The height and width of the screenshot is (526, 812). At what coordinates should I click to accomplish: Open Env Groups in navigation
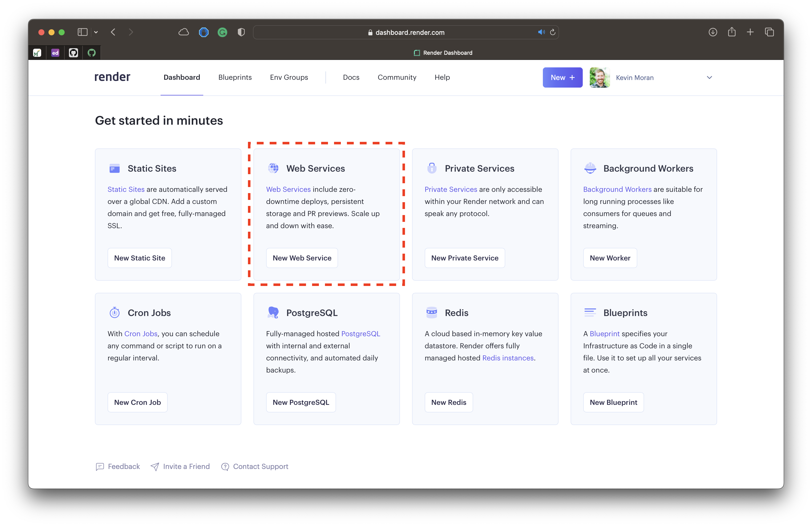[x=289, y=77]
